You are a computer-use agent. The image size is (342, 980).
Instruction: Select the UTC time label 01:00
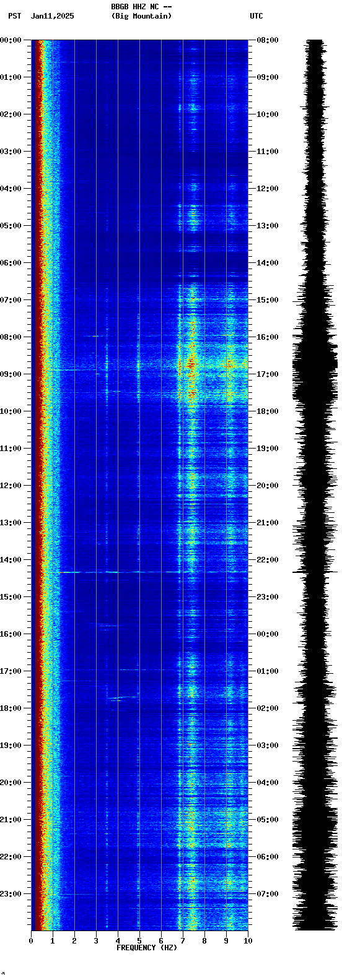[268, 671]
